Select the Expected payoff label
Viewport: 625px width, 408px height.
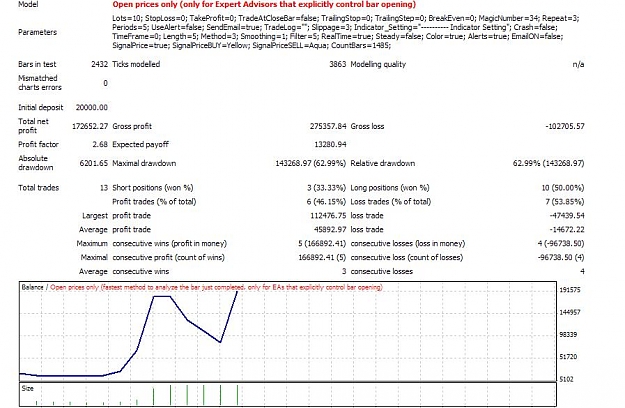pos(140,145)
